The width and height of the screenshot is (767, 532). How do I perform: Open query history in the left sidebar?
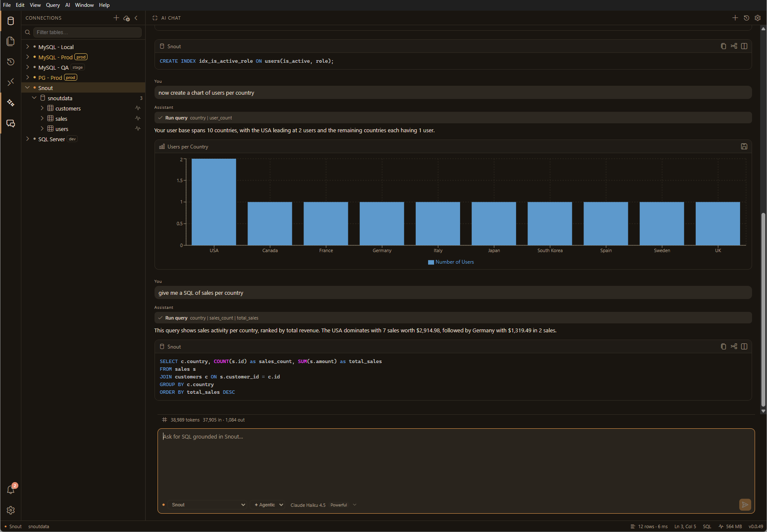11,62
